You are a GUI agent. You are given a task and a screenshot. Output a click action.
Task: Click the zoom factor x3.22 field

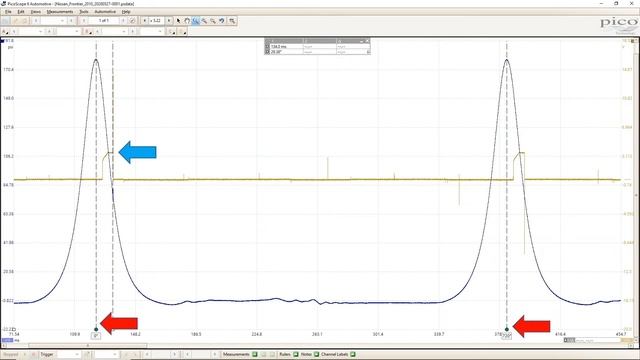(x=157, y=20)
